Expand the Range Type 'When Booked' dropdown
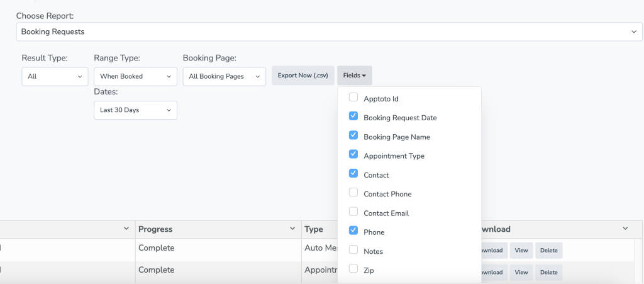The height and width of the screenshot is (284, 644). [135, 76]
